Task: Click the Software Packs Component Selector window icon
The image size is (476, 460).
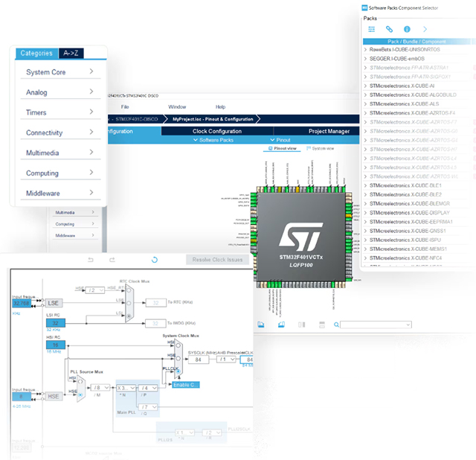Action: [x=364, y=7]
